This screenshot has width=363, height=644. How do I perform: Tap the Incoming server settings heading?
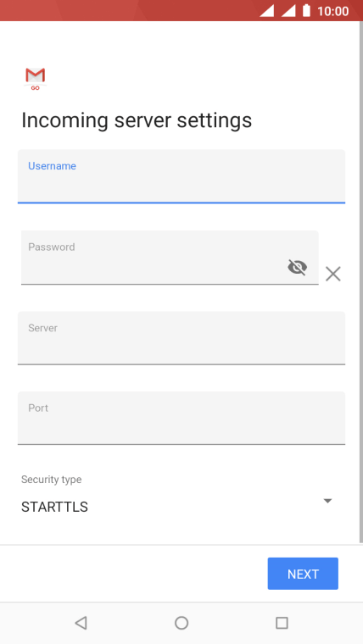pyautogui.click(x=137, y=120)
